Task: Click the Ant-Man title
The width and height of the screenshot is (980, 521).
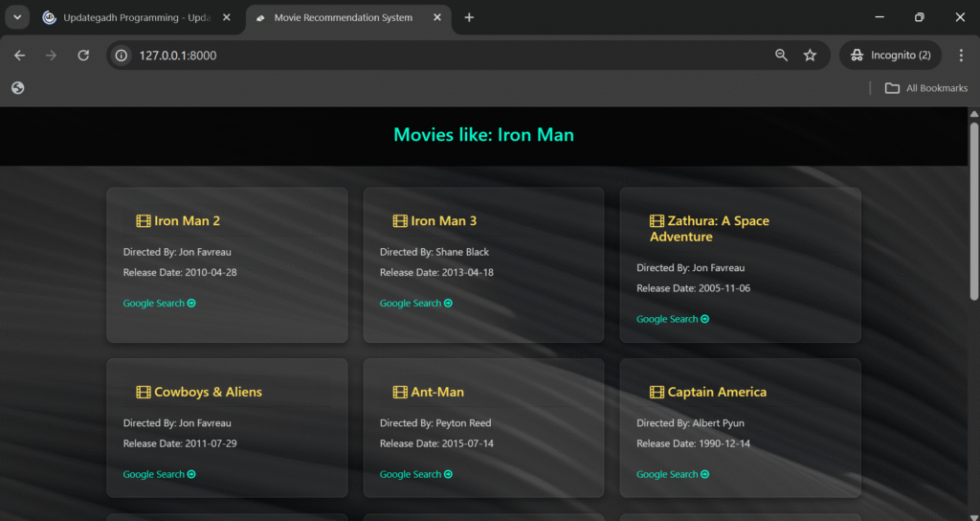Action: tap(437, 392)
